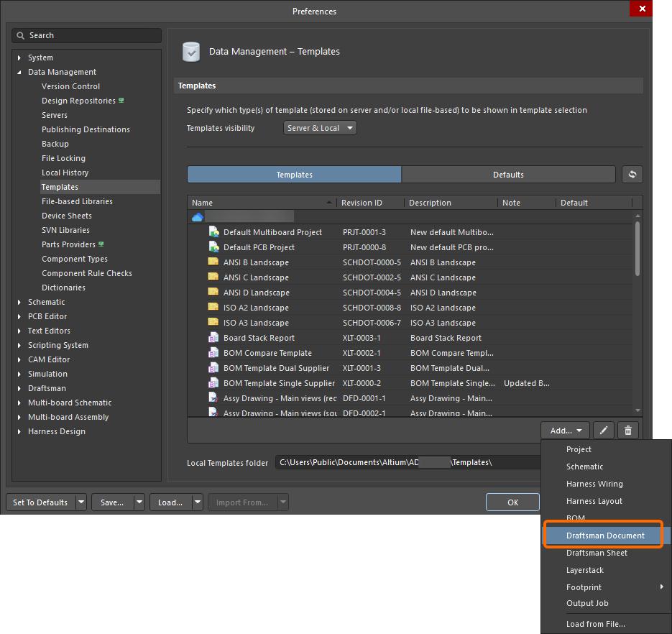Click the search magnifier icon
This screenshot has width=672, height=634.
(20, 35)
